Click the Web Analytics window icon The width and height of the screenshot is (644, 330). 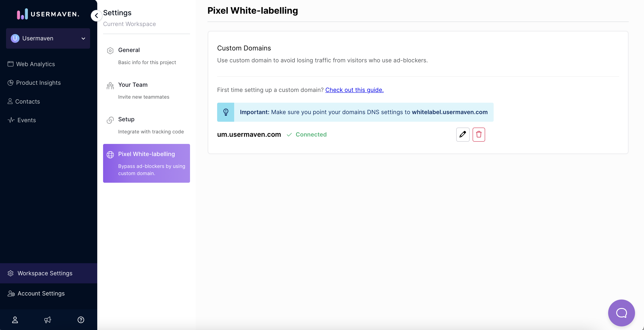[11, 64]
